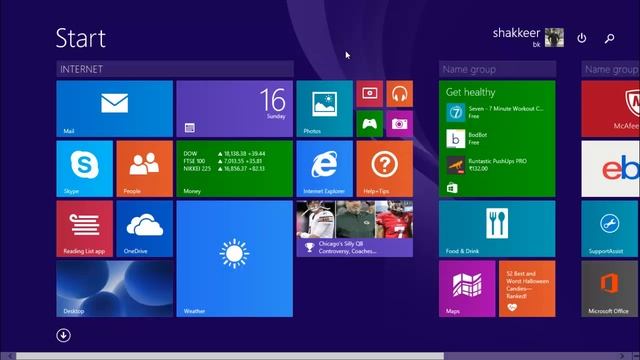The image size is (640, 360).
Task: Open the People tile
Action: tap(144, 169)
